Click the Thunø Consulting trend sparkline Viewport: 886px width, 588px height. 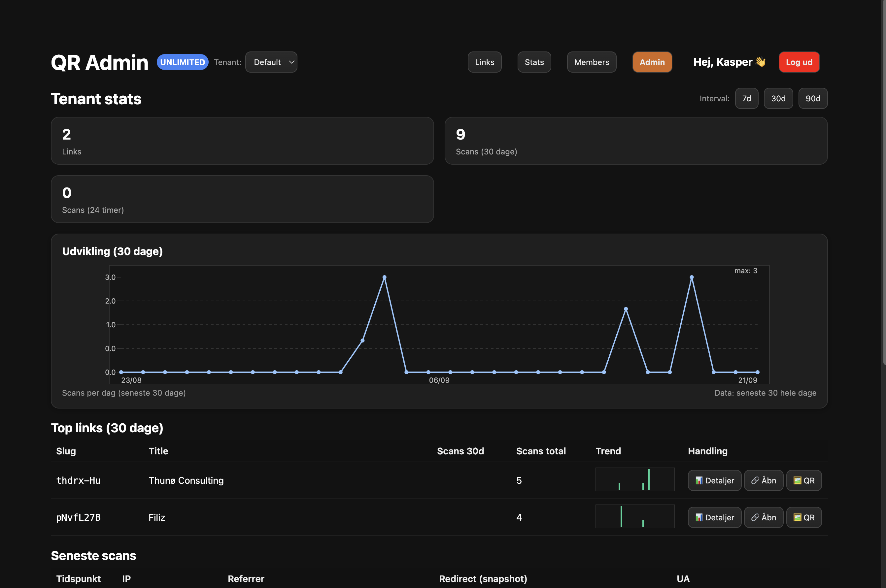(635, 480)
